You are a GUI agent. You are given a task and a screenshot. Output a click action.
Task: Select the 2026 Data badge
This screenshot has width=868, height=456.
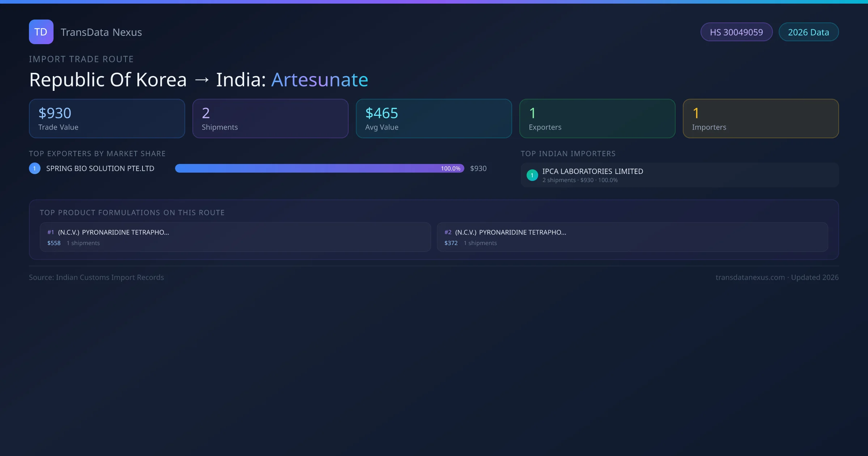tap(808, 32)
